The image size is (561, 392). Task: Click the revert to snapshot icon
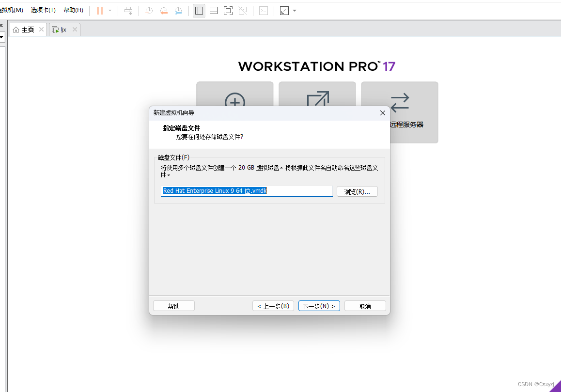click(x=164, y=11)
